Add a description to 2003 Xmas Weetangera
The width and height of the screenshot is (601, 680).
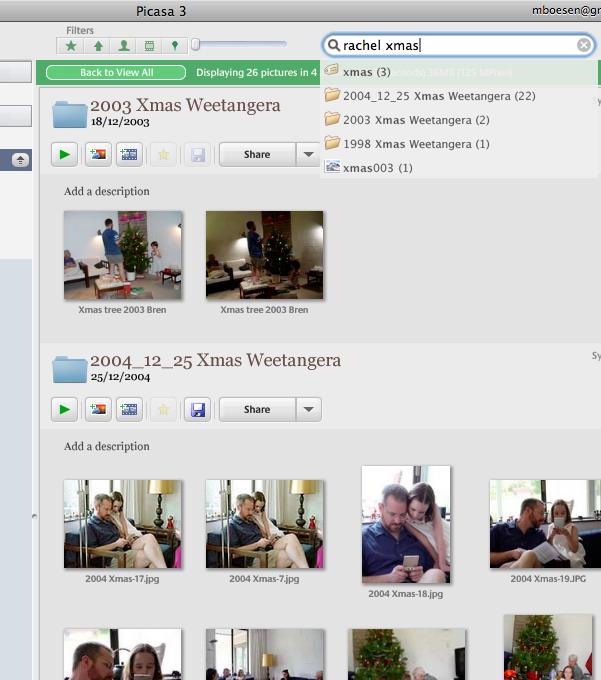point(107,191)
